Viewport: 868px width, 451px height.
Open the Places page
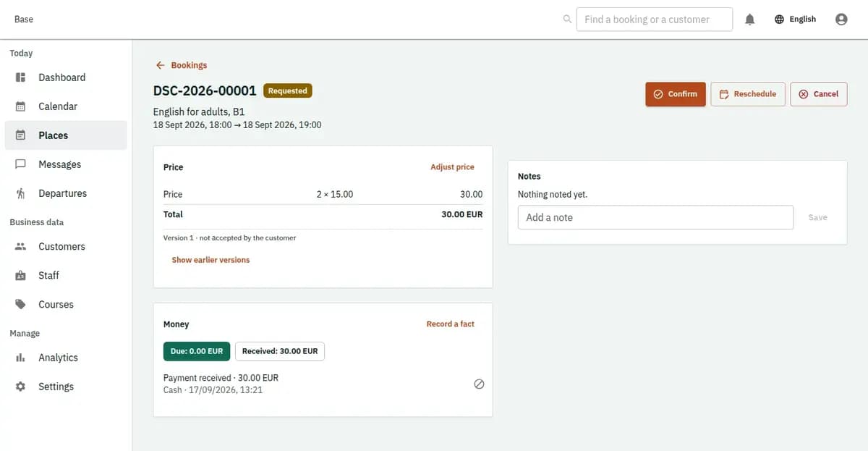[x=66, y=135]
